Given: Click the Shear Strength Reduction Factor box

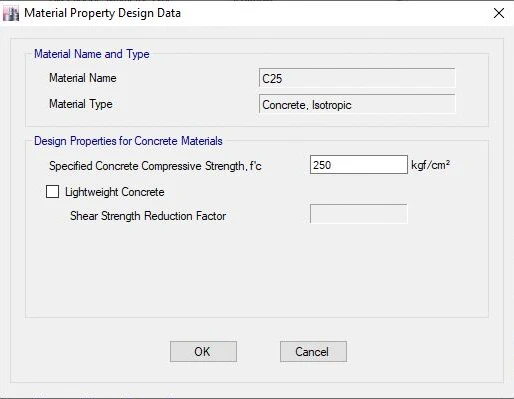Looking at the screenshot, I should pyautogui.click(x=359, y=214).
